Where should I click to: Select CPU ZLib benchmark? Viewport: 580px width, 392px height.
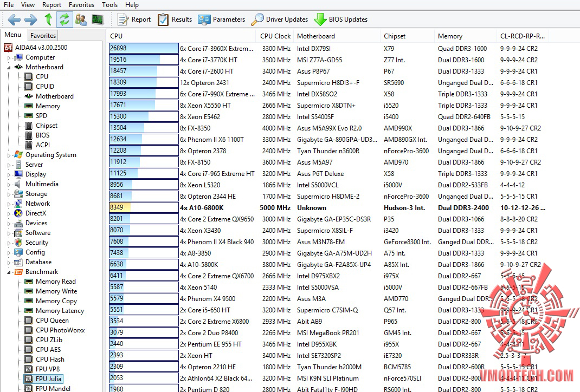point(49,339)
